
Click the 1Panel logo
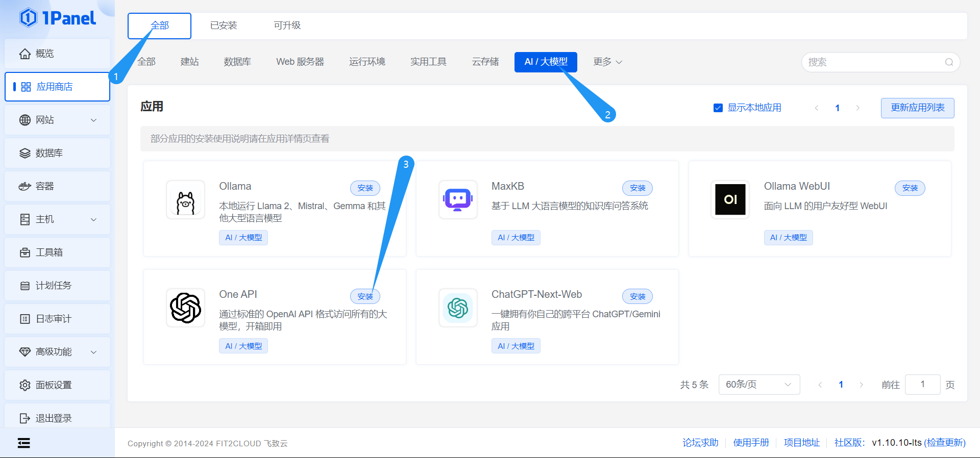(57, 18)
